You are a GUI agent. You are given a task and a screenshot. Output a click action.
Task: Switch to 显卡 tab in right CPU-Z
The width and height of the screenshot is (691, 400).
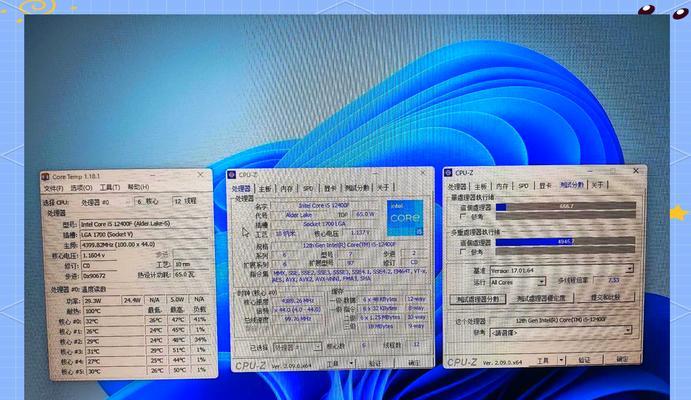[x=545, y=185]
